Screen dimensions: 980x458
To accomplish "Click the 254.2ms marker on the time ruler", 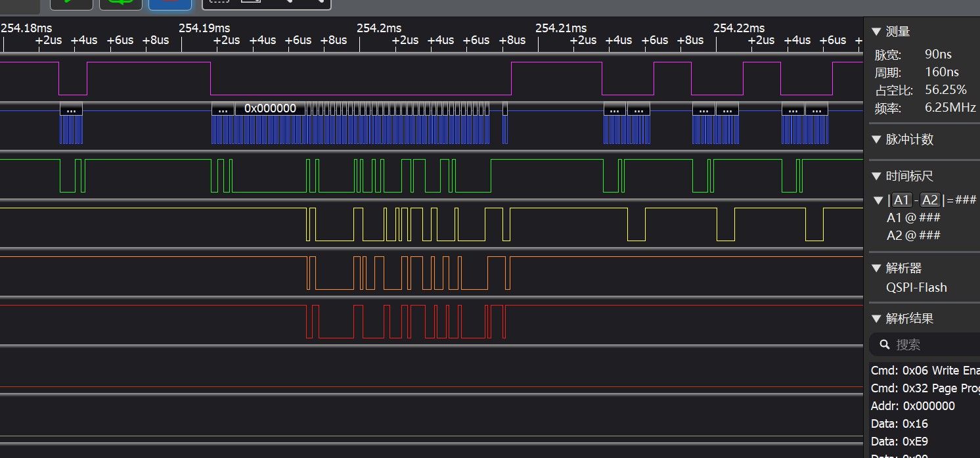I will pos(379,28).
